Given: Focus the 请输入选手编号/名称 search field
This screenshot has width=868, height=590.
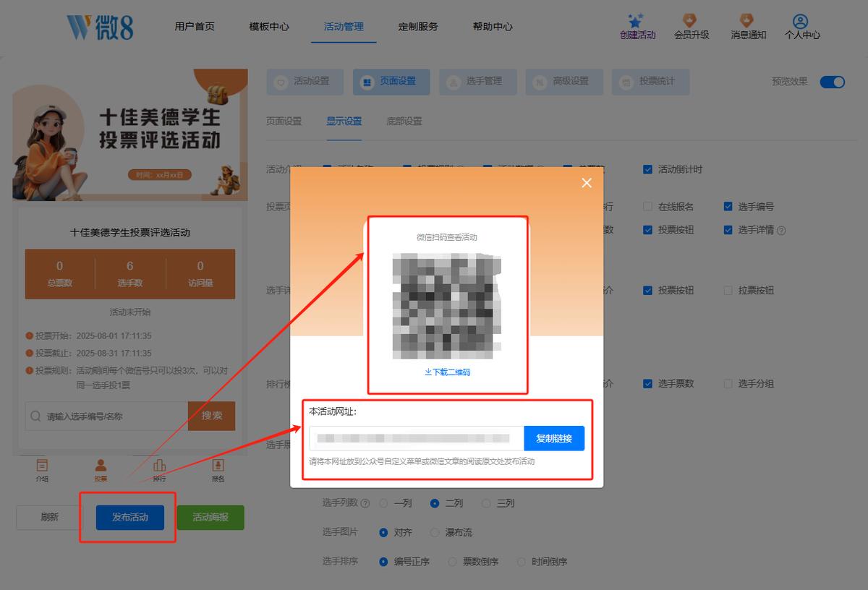Looking at the screenshot, I should (x=106, y=416).
